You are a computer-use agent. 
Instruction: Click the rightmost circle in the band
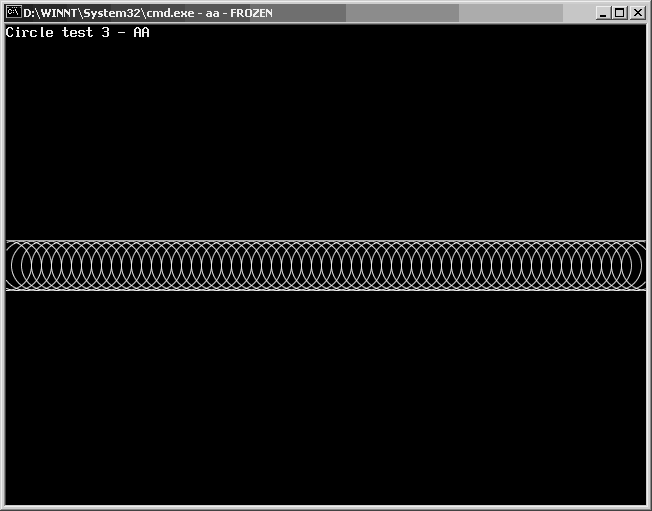point(623,266)
